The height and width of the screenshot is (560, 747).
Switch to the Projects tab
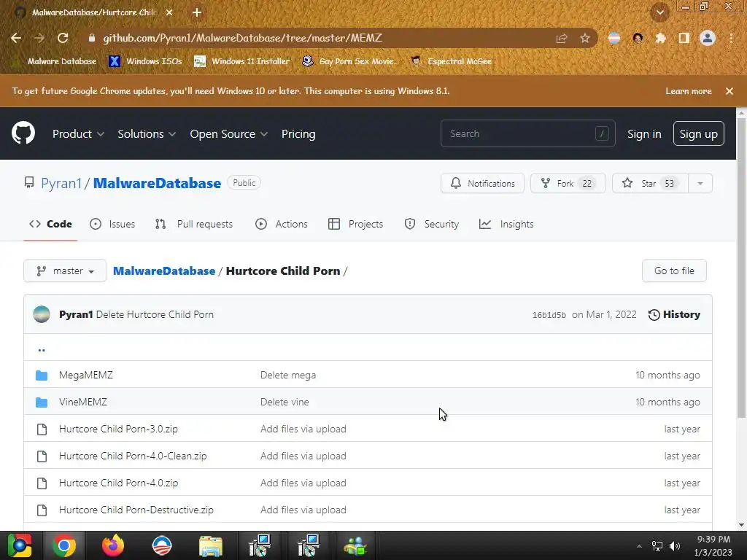(356, 224)
